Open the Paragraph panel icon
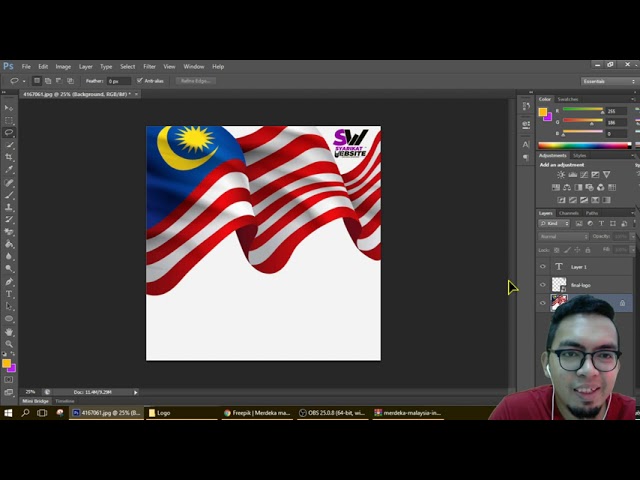640x480 pixels. 526,158
